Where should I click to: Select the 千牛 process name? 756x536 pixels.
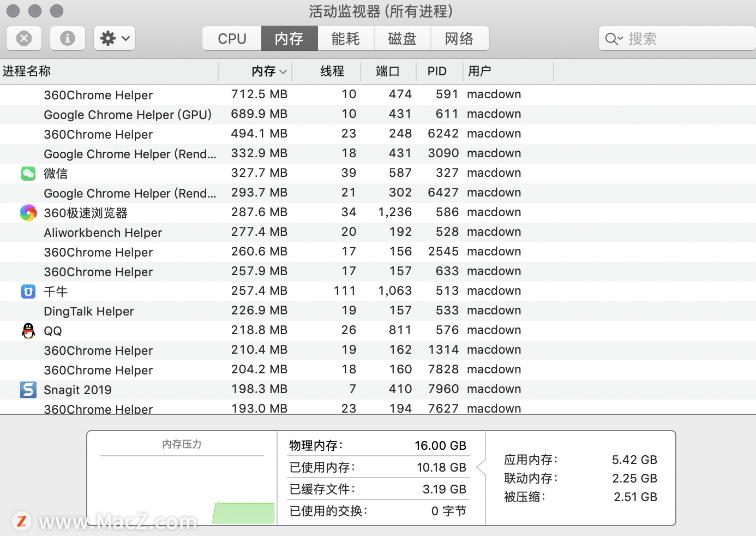(x=56, y=291)
